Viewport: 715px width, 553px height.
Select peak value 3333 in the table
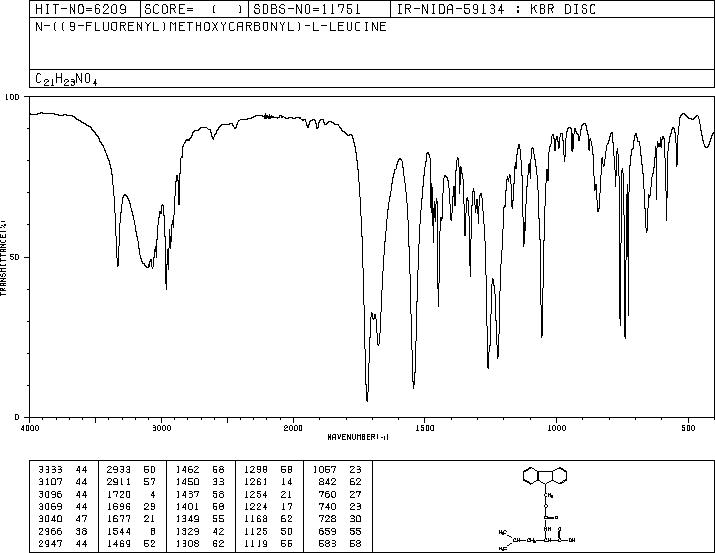50,470
